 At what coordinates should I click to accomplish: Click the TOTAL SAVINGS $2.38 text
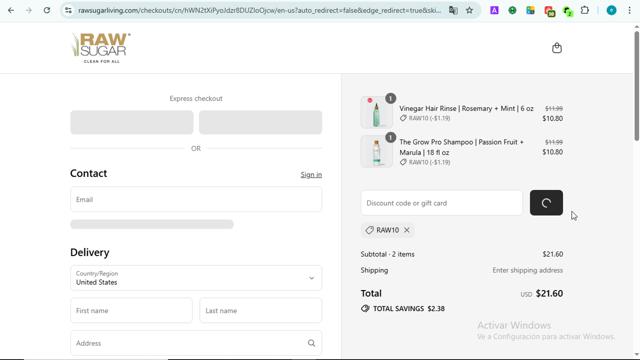[409, 309]
